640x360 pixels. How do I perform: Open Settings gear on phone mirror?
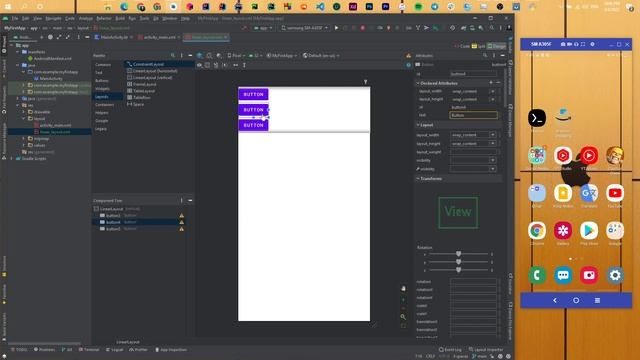pyautogui.click(x=615, y=275)
